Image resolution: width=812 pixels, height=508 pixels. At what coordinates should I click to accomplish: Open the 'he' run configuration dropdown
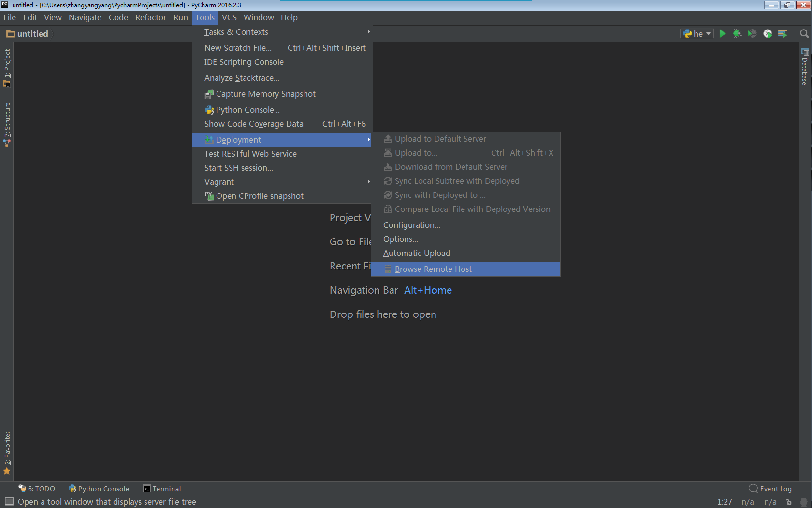point(697,33)
